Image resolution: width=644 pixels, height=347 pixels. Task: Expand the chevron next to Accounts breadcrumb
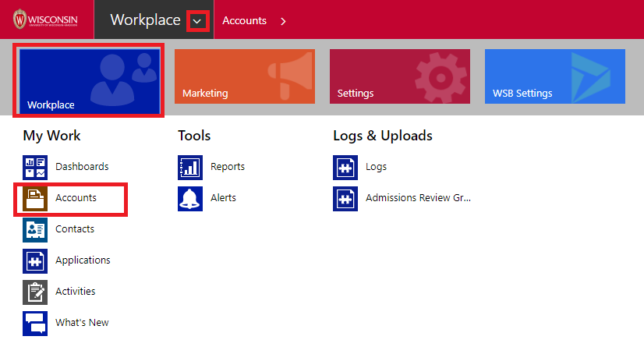283,21
